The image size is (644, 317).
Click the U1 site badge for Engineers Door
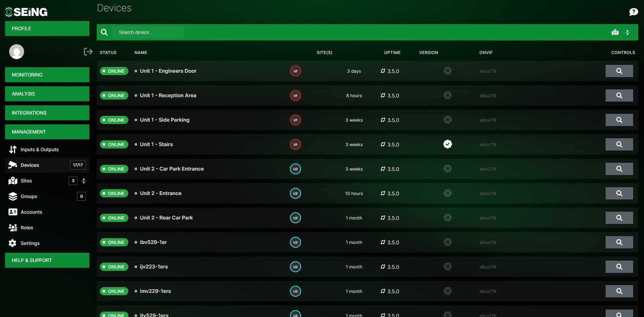coord(295,71)
